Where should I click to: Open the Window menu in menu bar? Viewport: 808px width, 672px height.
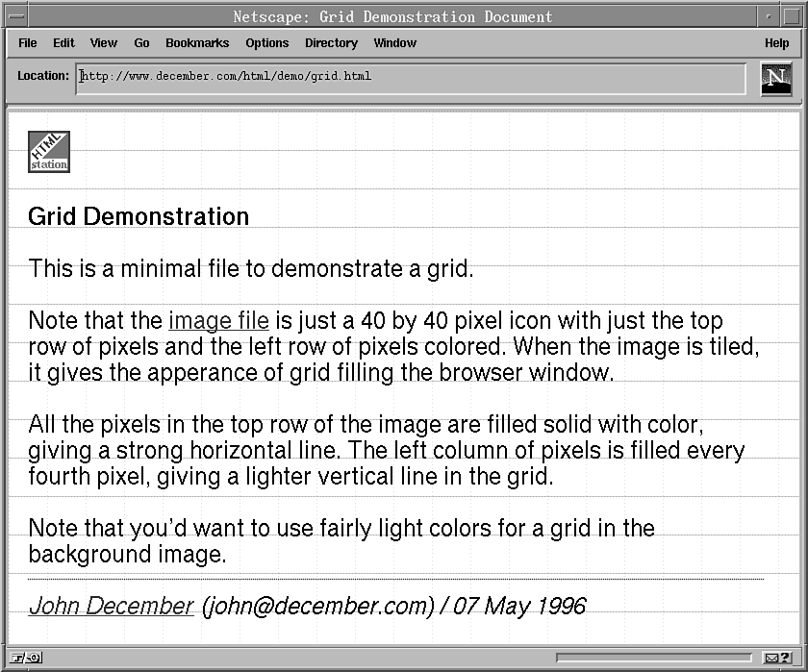coord(394,43)
